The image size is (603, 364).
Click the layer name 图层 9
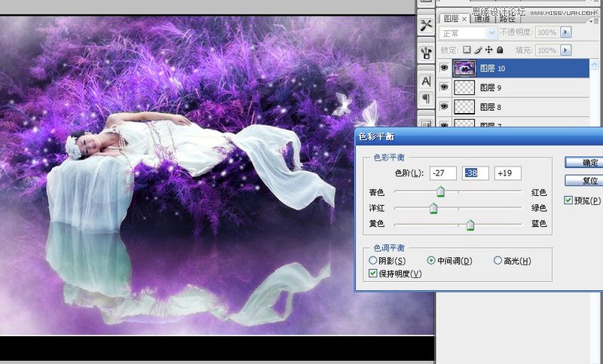point(491,87)
